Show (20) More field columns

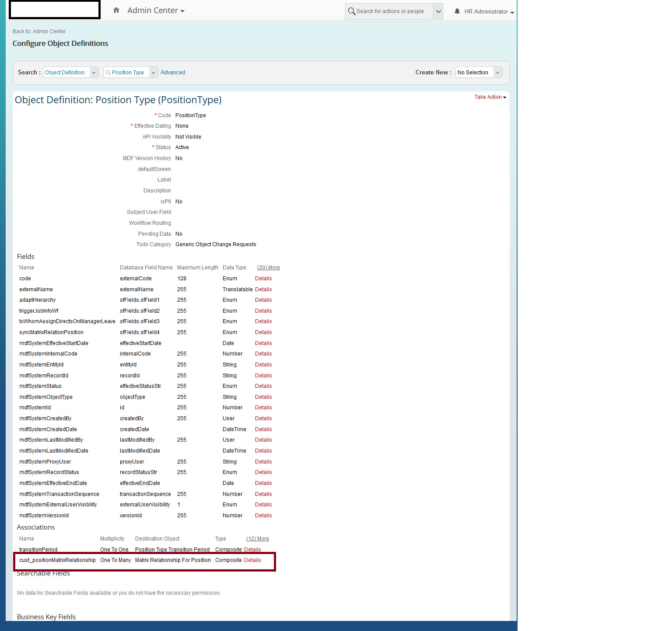tap(269, 268)
